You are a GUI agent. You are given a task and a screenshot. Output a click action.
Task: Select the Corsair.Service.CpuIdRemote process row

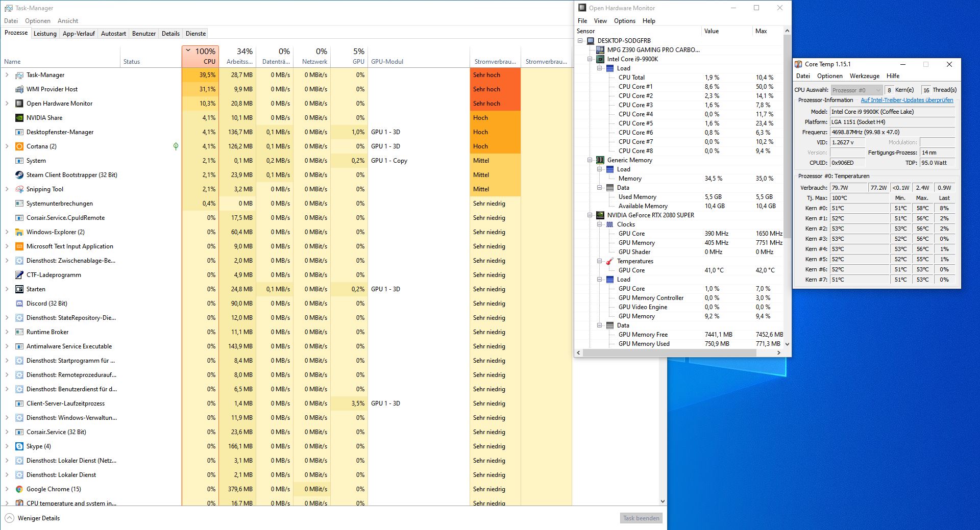pos(286,218)
